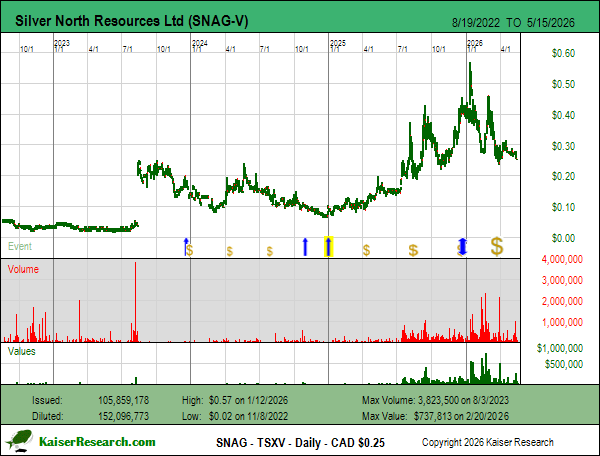Click the chart title Silver North Resources Ltd (SNAG-V)

[132, 21]
